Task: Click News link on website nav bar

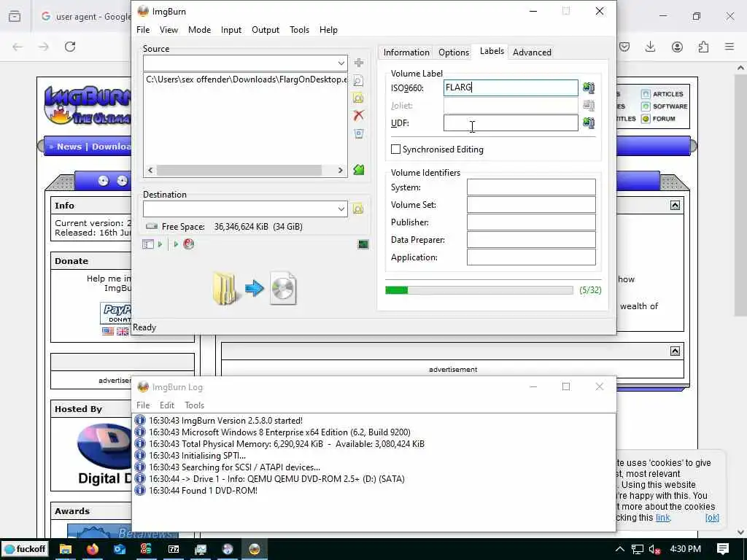Action: [69, 147]
